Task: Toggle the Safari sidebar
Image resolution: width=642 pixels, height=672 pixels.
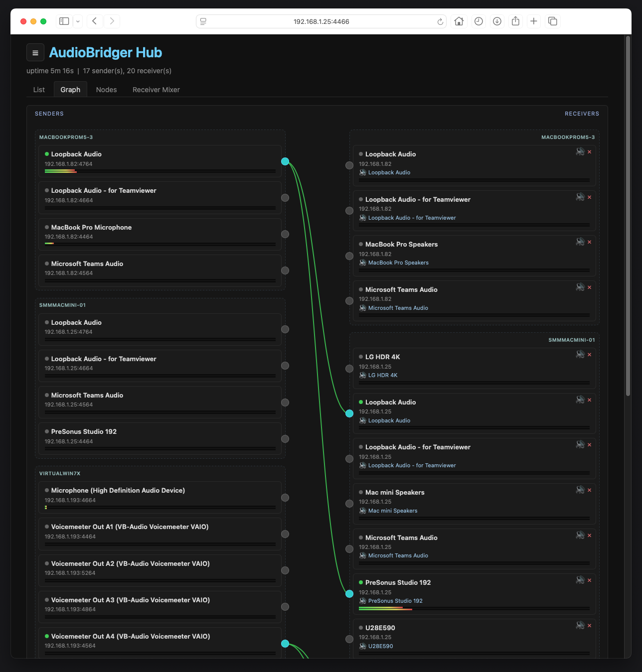Action: (x=64, y=21)
